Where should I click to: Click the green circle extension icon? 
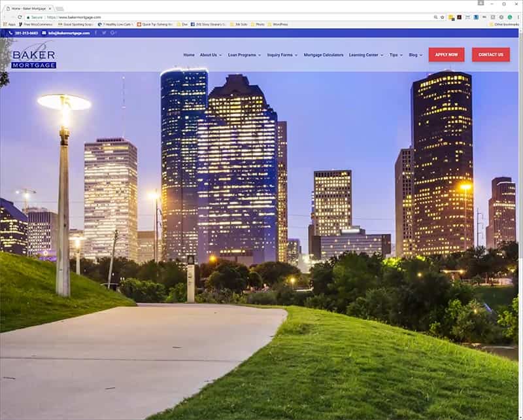510,17
